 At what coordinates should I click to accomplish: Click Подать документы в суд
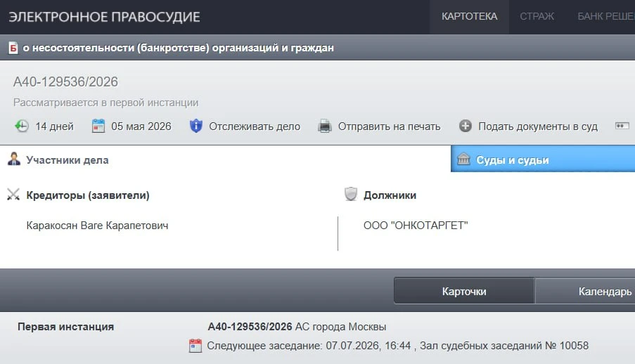(x=538, y=126)
